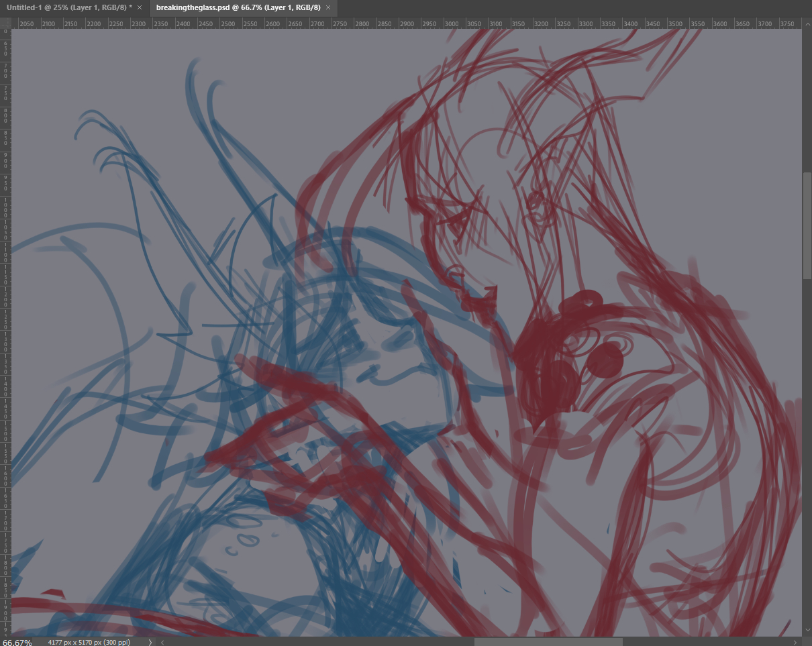The height and width of the screenshot is (646, 812).
Task: Click the large dark red blob in sketch
Action: point(547,376)
